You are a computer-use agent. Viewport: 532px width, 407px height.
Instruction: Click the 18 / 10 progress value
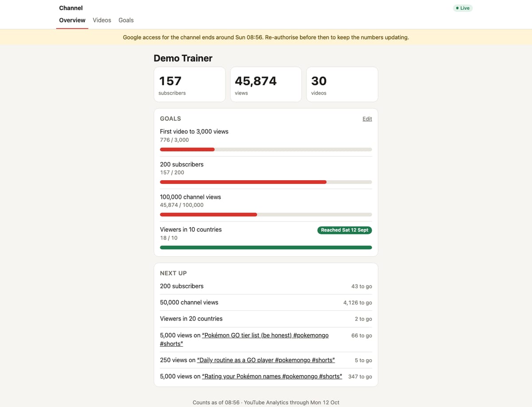[168, 238]
